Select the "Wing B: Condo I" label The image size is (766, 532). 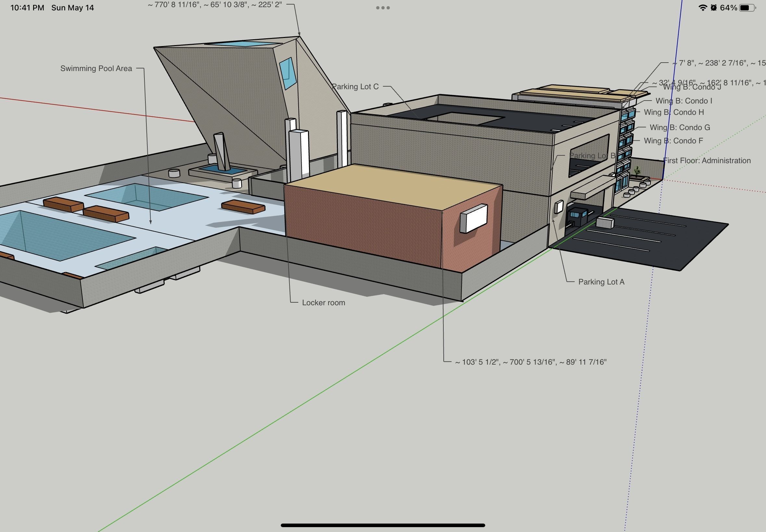684,101
